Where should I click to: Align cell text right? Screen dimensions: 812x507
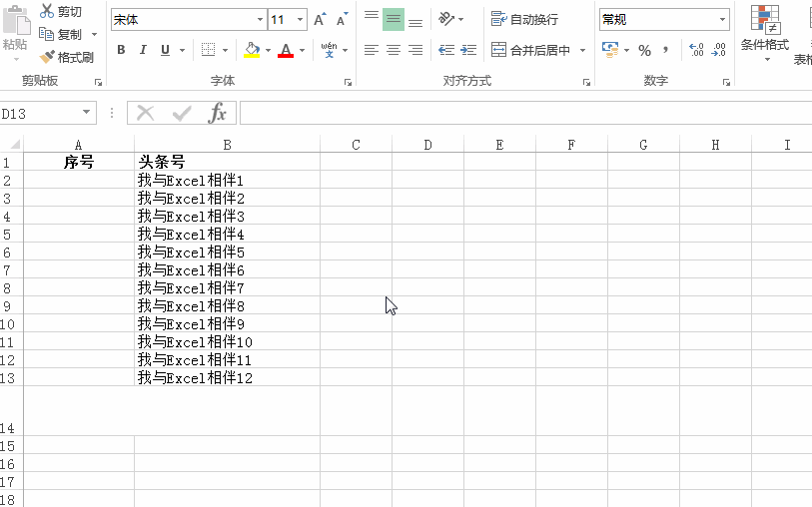pyautogui.click(x=415, y=50)
